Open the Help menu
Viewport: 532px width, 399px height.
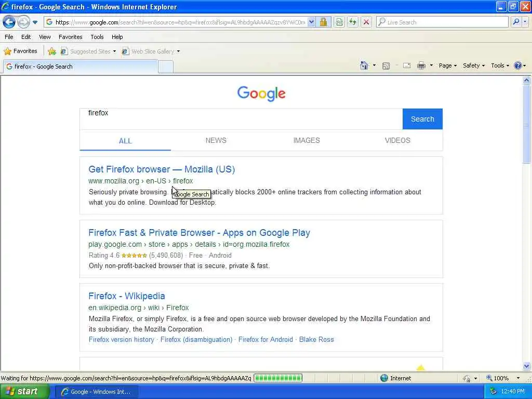(117, 37)
